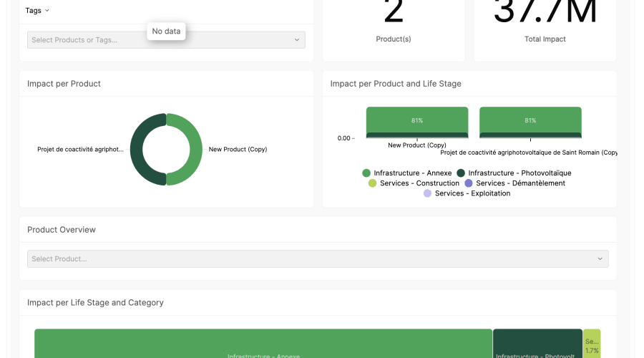Click Saint Romain project axis label

coord(529,153)
